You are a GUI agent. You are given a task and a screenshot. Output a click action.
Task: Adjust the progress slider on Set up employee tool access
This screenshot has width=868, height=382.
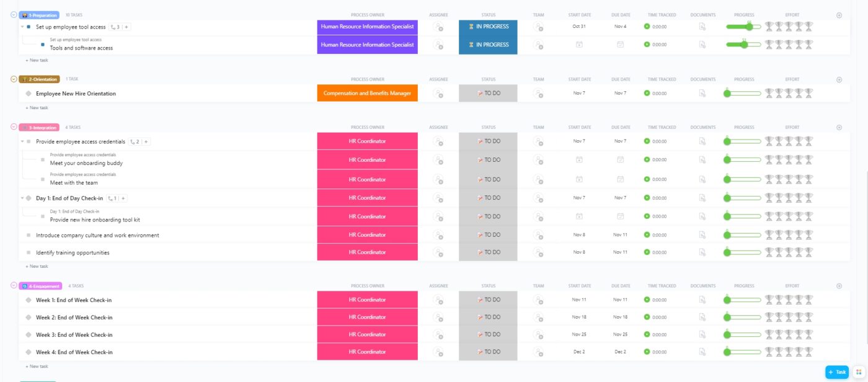(750, 27)
